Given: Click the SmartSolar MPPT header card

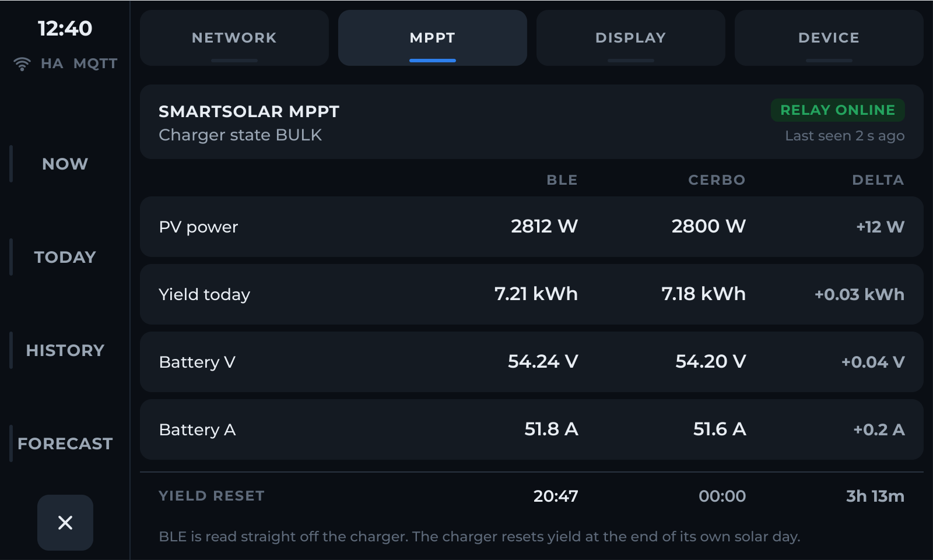Looking at the screenshot, I should point(532,122).
